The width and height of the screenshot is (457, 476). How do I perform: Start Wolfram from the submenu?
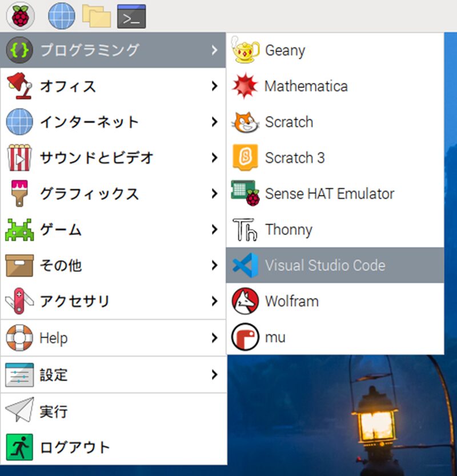coord(335,301)
